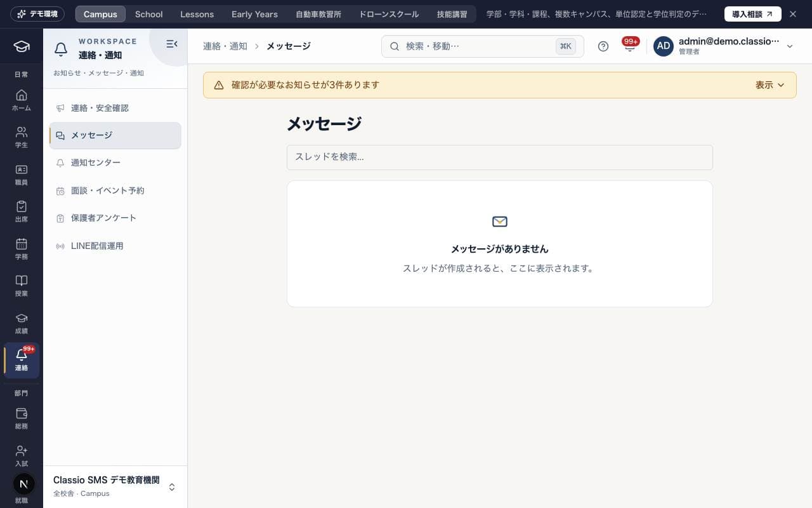The height and width of the screenshot is (508, 812).
Task: Click the デモ環境 badge button
Action: (37, 14)
